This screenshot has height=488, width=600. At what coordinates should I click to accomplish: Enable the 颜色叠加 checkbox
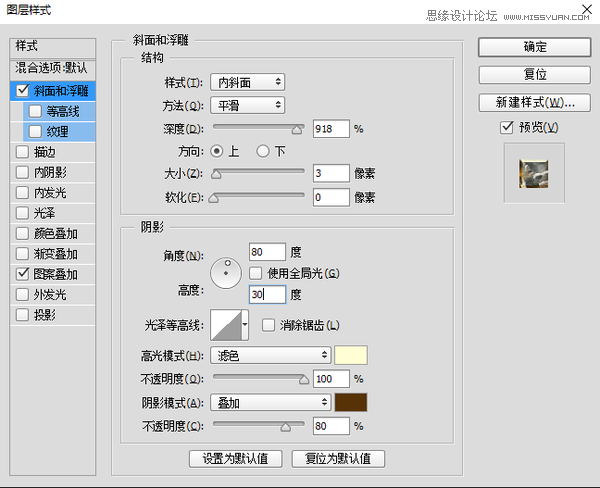click(22, 233)
